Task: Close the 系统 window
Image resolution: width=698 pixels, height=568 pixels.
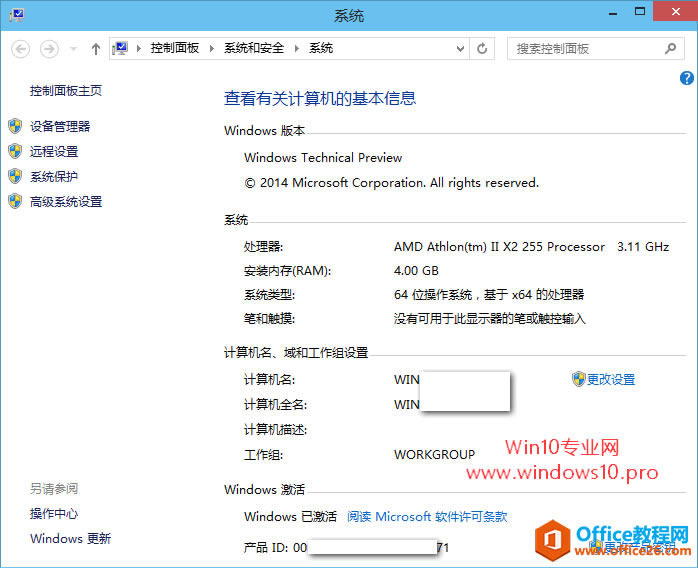Action: pos(675,11)
